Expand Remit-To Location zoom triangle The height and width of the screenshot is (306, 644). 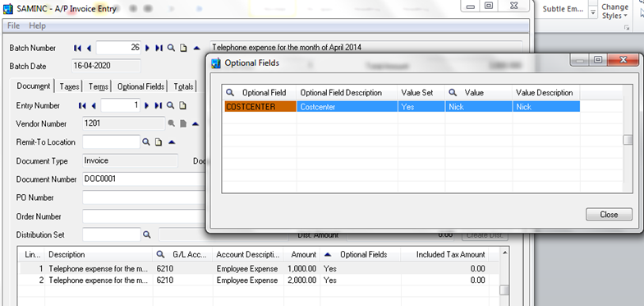pos(172,141)
